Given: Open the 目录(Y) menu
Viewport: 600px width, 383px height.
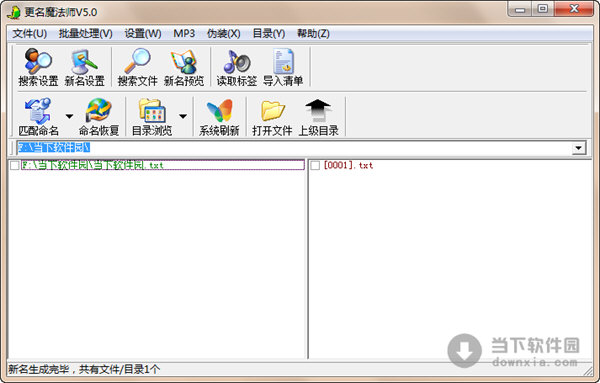Looking at the screenshot, I should tap(269, 34).
